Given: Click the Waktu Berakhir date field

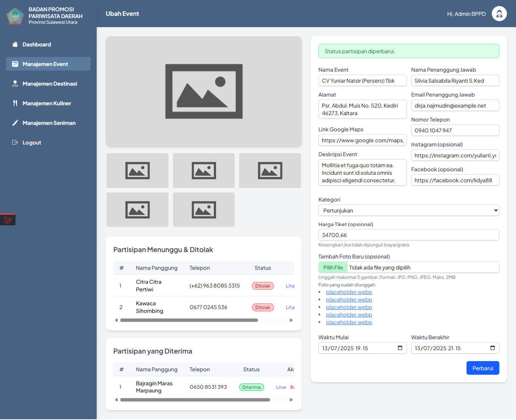Looking at the screenshot, I should [455, 348].
